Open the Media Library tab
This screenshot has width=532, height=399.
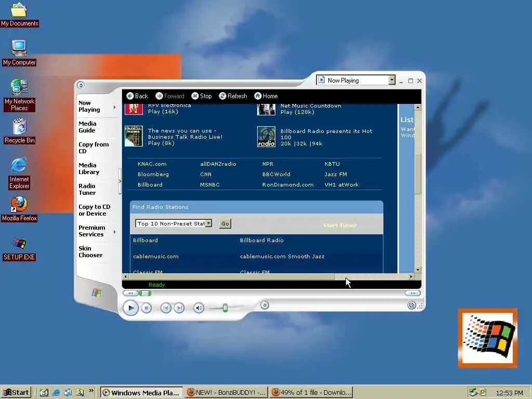tap(89, 168)
